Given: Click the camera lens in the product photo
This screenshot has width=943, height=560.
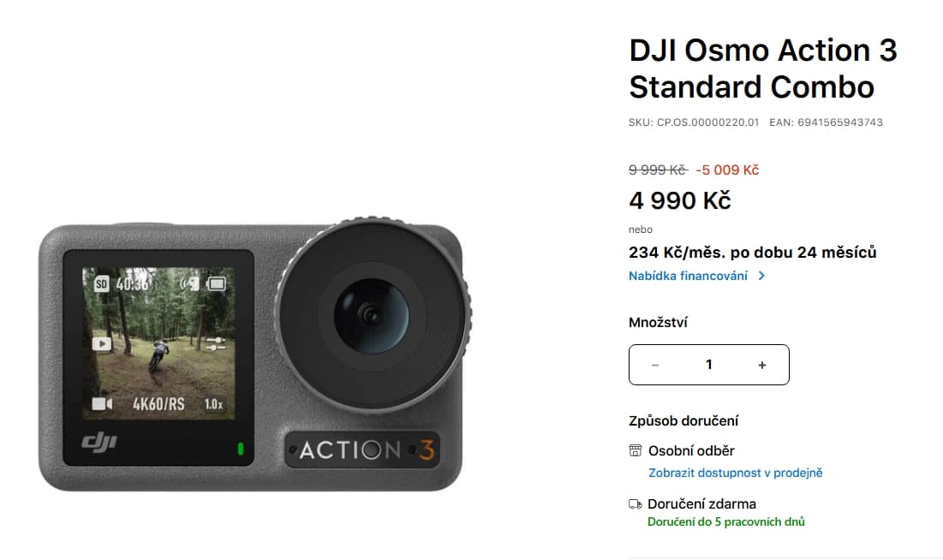Looking at the screenshot, I should click(373, 315).
